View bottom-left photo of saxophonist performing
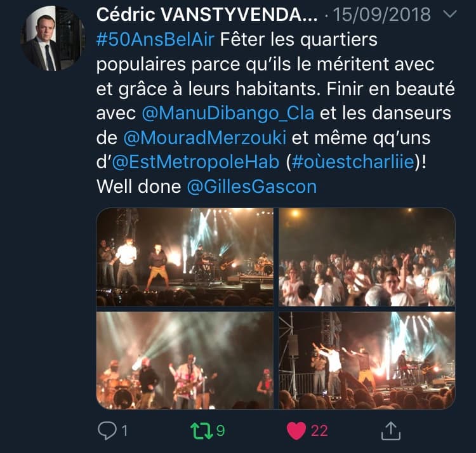 185,360
